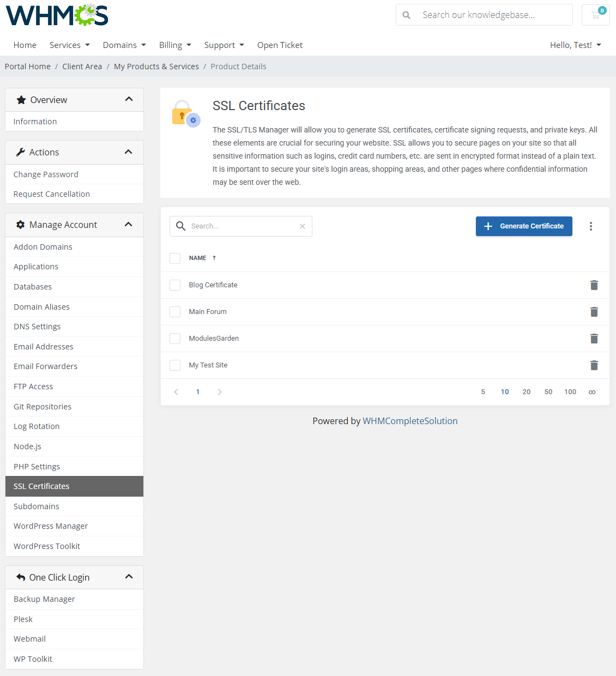Image resolution: width=616 pixels, height=676 pixels.
Task: Open the shopping cart icon showing 0 items
Action: click(x=595, y=15)
